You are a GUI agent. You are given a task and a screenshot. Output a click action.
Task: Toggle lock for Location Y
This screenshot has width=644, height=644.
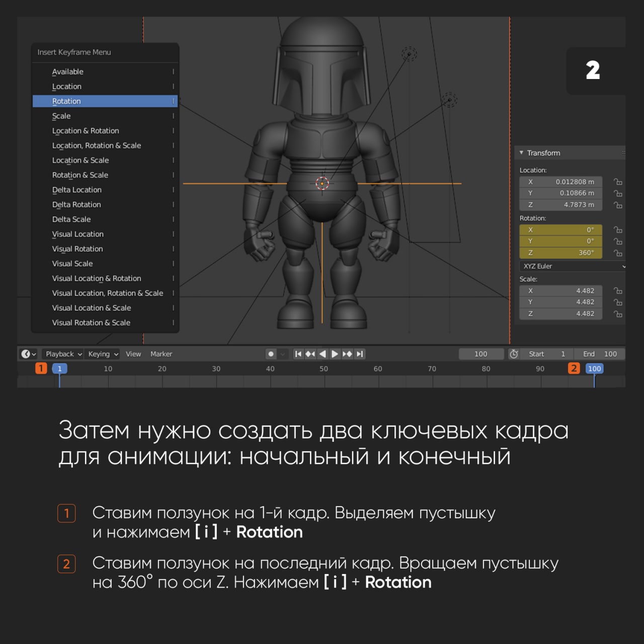pyautogui.click(x=618, y=193)
